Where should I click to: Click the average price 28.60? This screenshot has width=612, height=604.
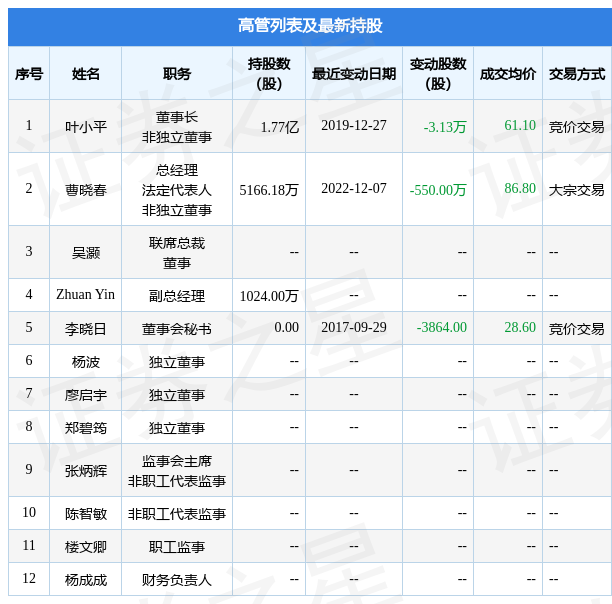(520, 327)
